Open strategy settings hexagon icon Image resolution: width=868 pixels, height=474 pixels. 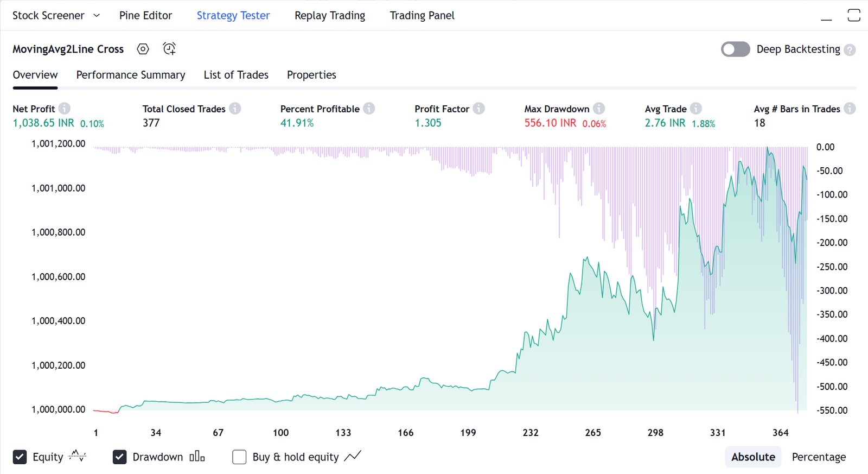point(143,49)
